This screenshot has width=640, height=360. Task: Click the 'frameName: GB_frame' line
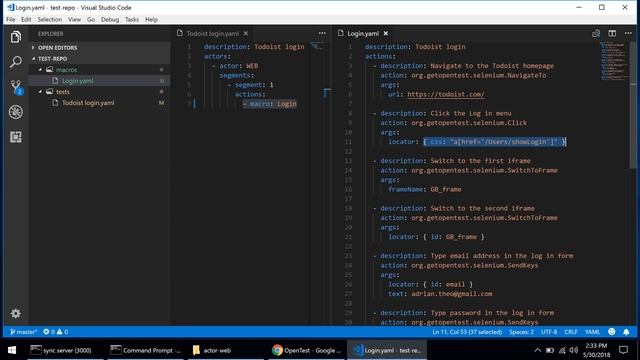[x=424, y=189]
